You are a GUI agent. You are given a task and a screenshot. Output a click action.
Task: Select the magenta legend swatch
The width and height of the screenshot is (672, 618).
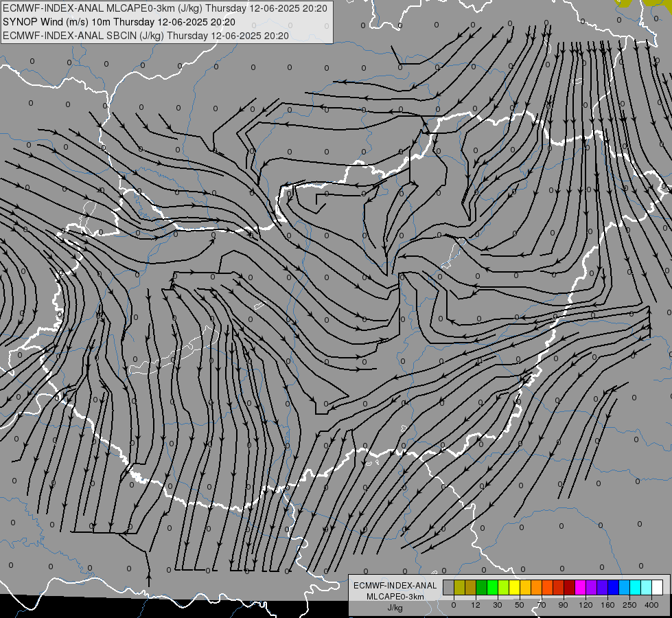(581, 587)
